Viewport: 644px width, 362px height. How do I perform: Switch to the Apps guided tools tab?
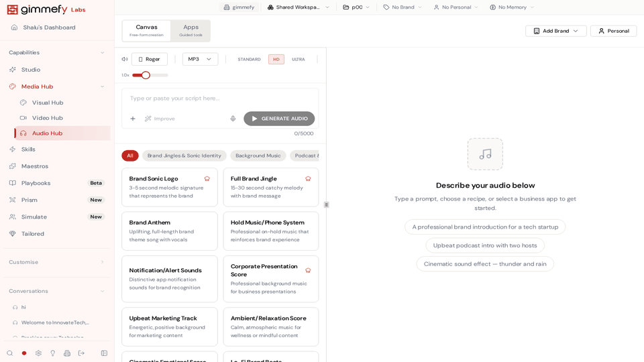(x=191, y=30)
